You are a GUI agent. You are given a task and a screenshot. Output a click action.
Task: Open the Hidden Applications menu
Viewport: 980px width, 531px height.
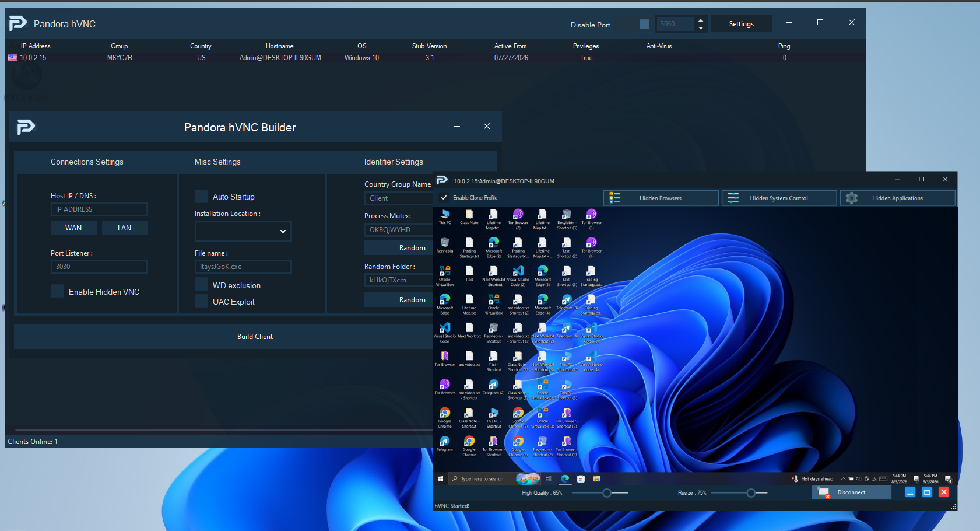tap(898, 198)
